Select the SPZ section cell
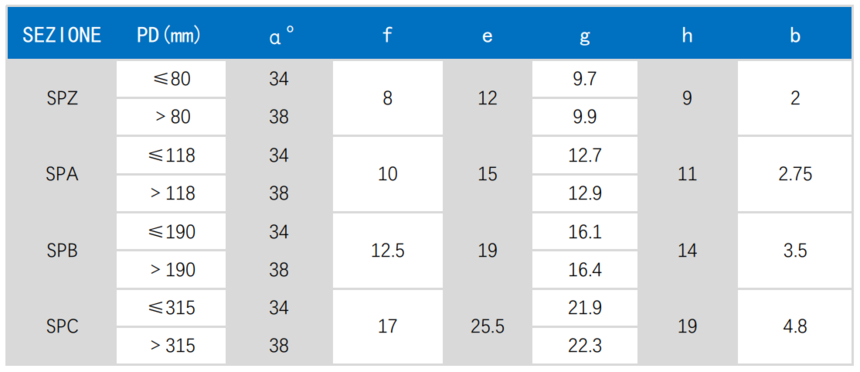Viewport: 860px width, 372px height. (x=62, y=98)
